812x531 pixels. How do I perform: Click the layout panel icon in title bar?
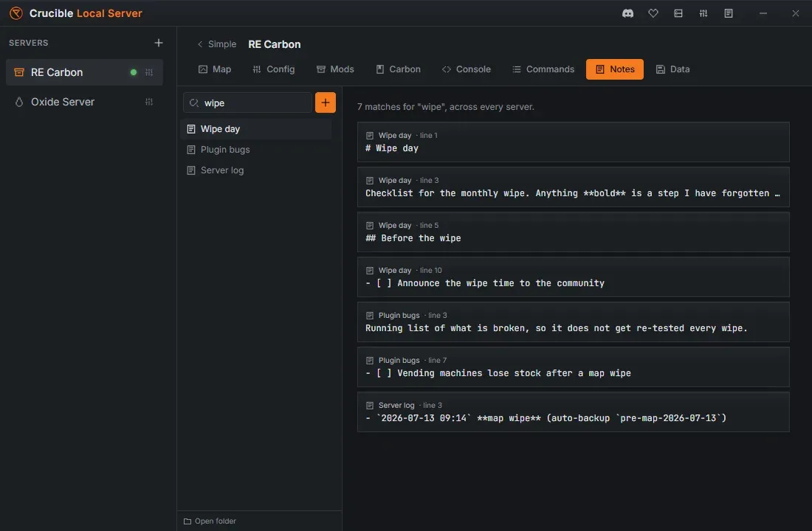point(678,13)
